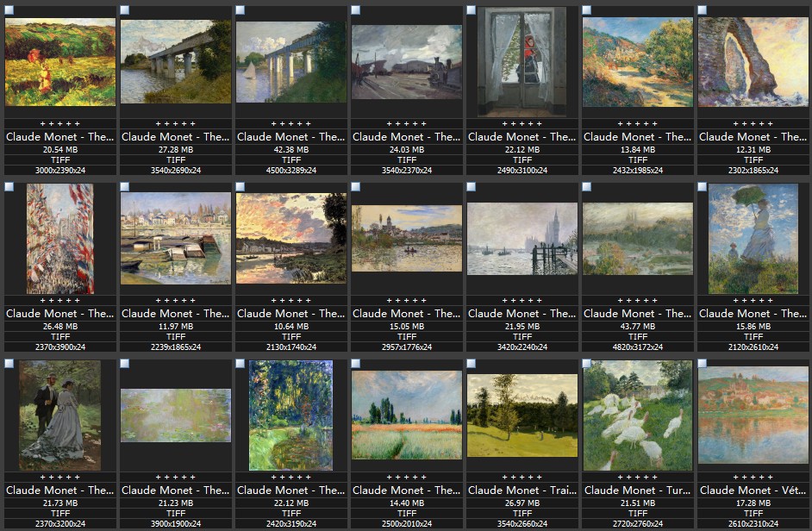
Task: Select the Parliament on the Thames painting
Action: [522, 238]
